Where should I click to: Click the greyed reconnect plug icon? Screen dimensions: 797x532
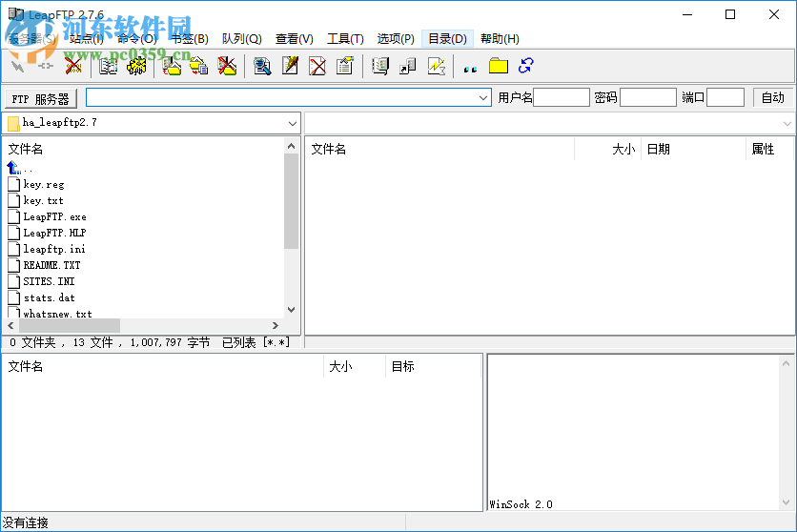45,66
